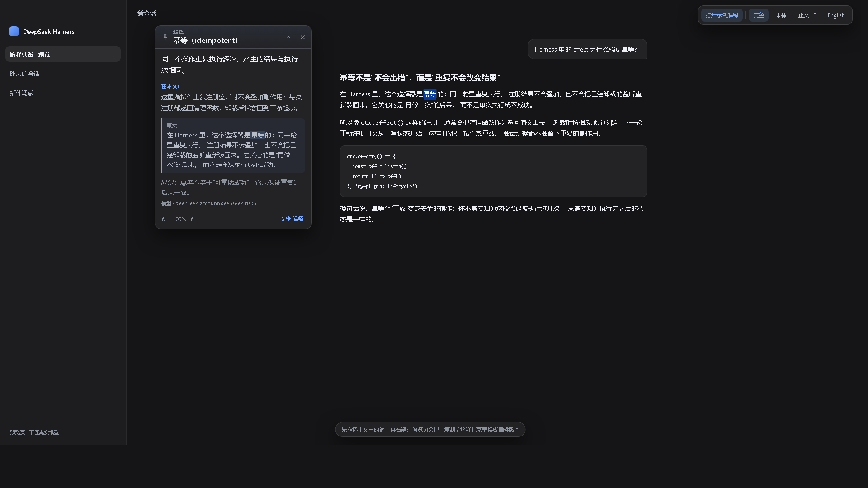The width and height of the screenshot is (868, 488).
Task: Collapse the explanation card with the chevron
Action: tap(288, 38)
